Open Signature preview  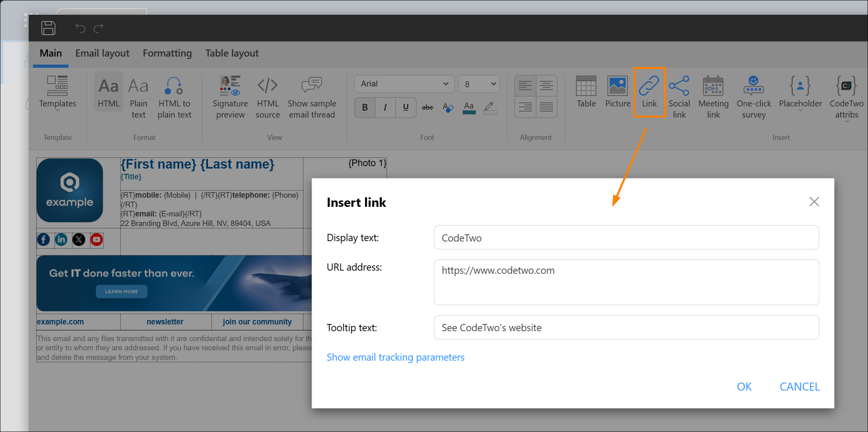tap(230, 98)
